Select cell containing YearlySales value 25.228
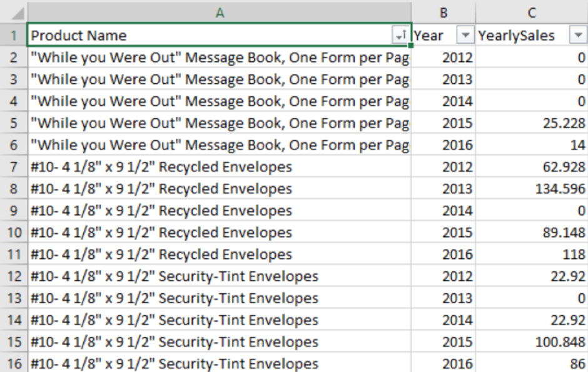 (x=531, y=123)
